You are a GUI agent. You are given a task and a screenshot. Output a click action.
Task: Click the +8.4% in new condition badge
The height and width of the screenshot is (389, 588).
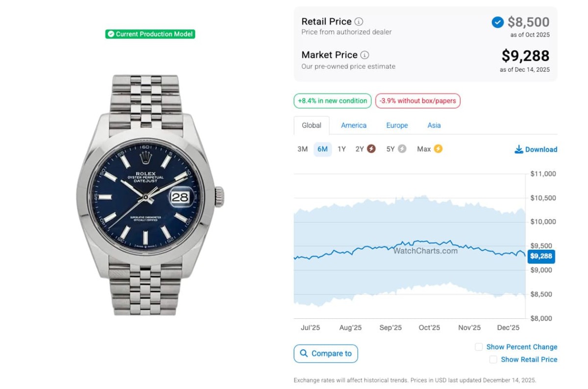coord(332,101)
